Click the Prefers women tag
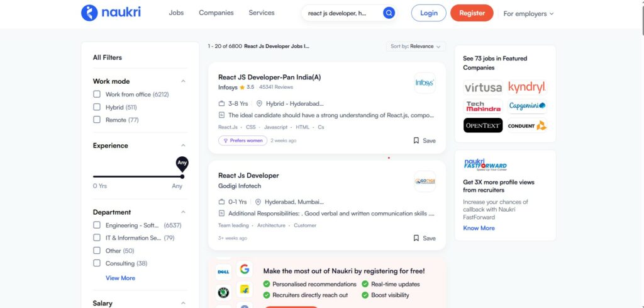Screen dimensions: 644x308 [x=243, y=140]
